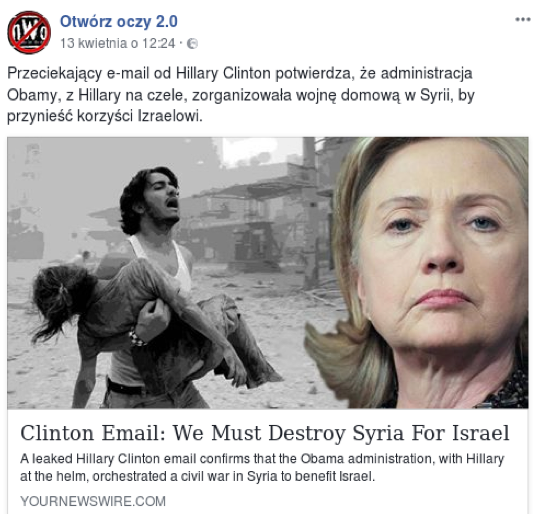Image resolution: width=537 pixels, height=514 pixels.
Task: Visit the YOURNEWSWIRE.COM source domain
Action: pos(93,501)
